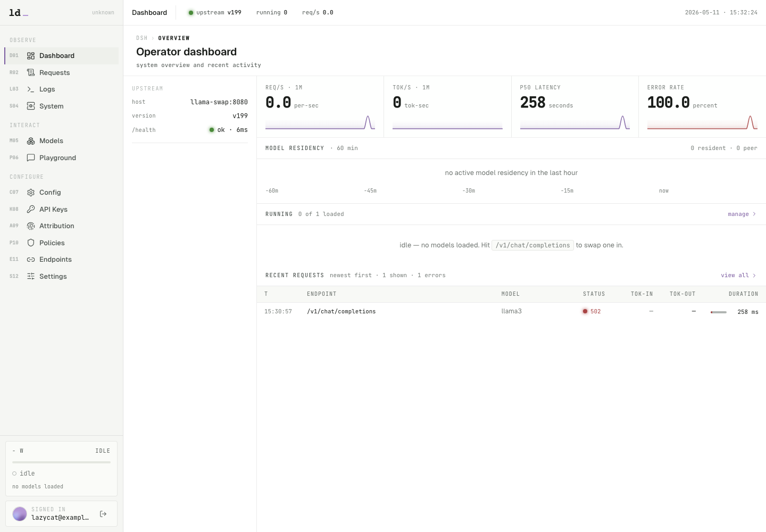This screenshot has width=766, height=532.
Task: Click the TOK-OUT column header
Action: tap(682, 294)
